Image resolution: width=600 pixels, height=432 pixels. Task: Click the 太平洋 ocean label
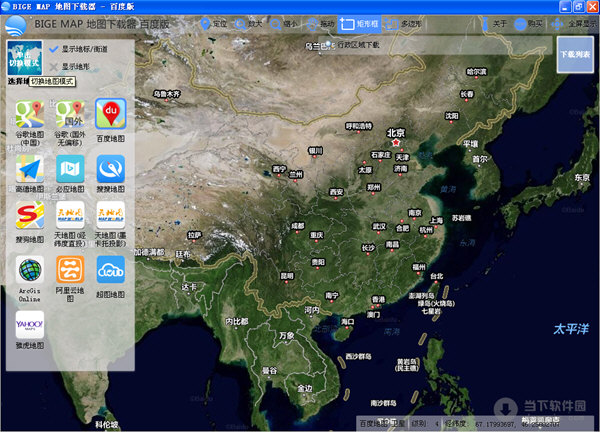point(571,329)
